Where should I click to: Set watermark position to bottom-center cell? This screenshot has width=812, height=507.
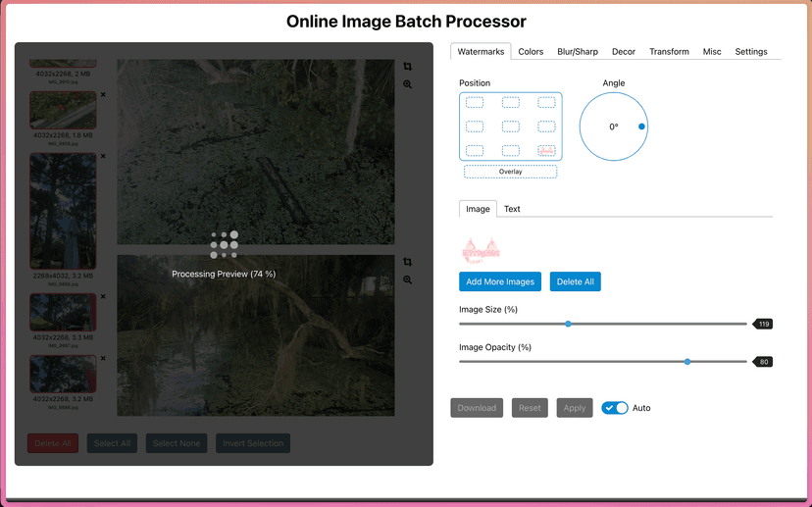click(x=511, y=151)
